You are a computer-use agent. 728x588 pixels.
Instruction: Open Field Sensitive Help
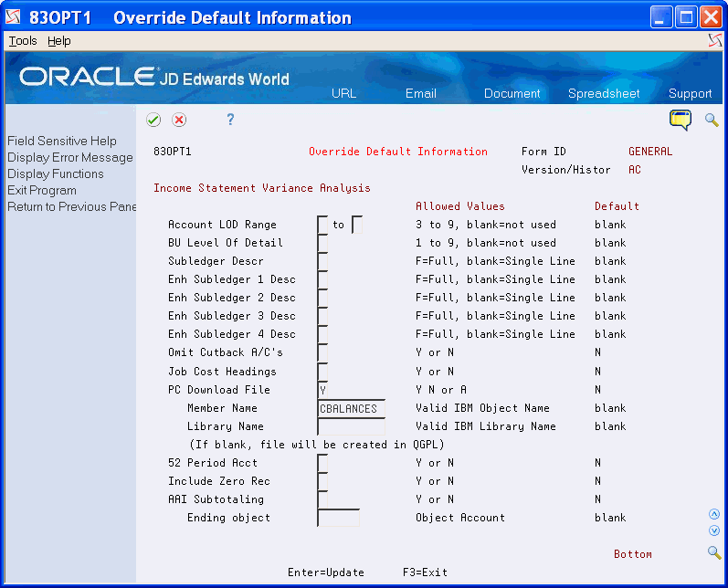[62, 141]
